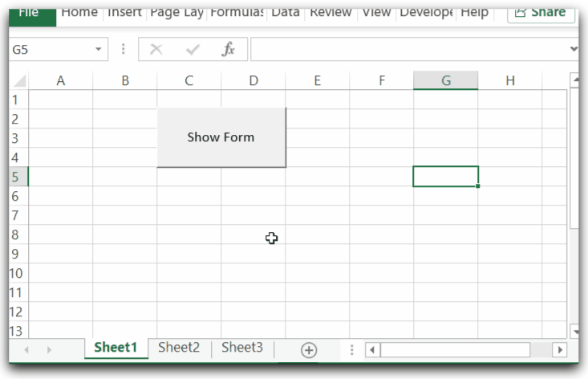Switch to the Home ribbon tab
Viewport: 588px width, 379px height.
click(x=79, y=12)
